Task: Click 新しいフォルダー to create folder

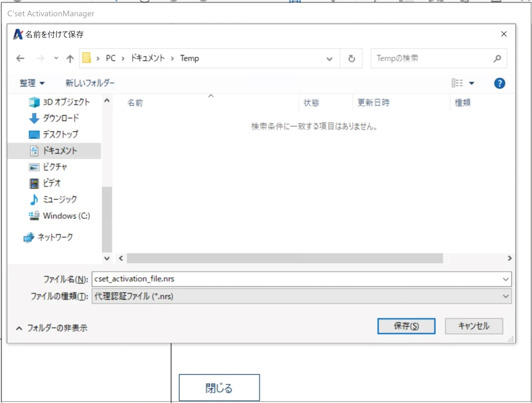Action: pos(90,83)
